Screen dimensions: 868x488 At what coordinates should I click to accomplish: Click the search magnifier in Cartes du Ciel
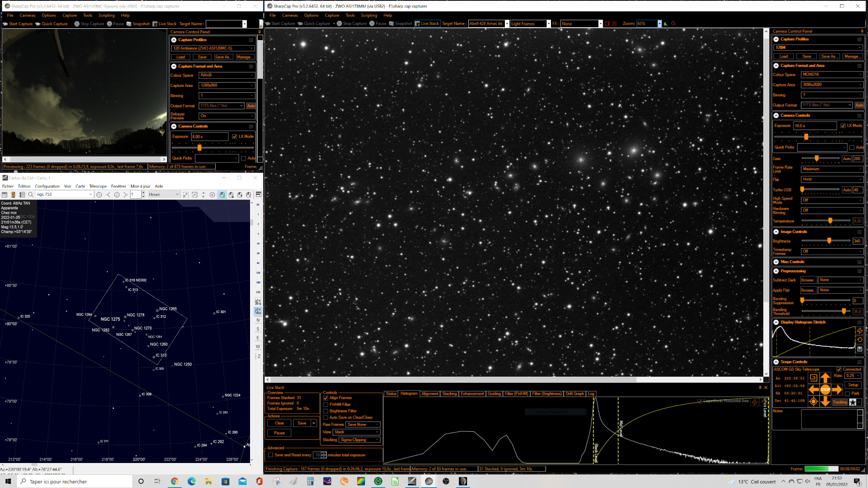click(x=31, y=194)
